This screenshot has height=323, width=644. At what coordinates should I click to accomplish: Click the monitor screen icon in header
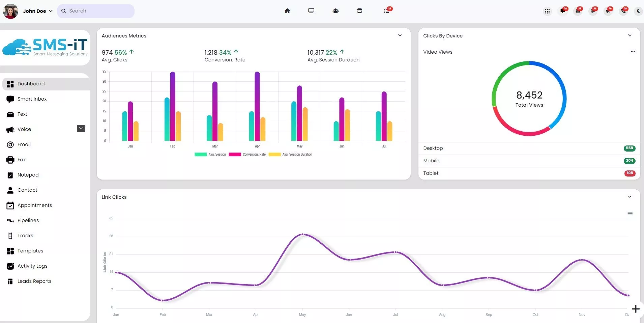point(311,11)
